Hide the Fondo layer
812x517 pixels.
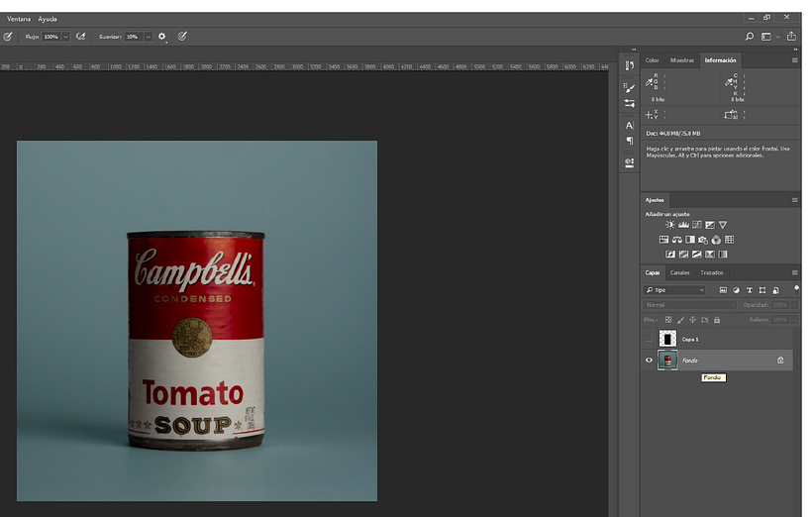click(x=649, y=361)
